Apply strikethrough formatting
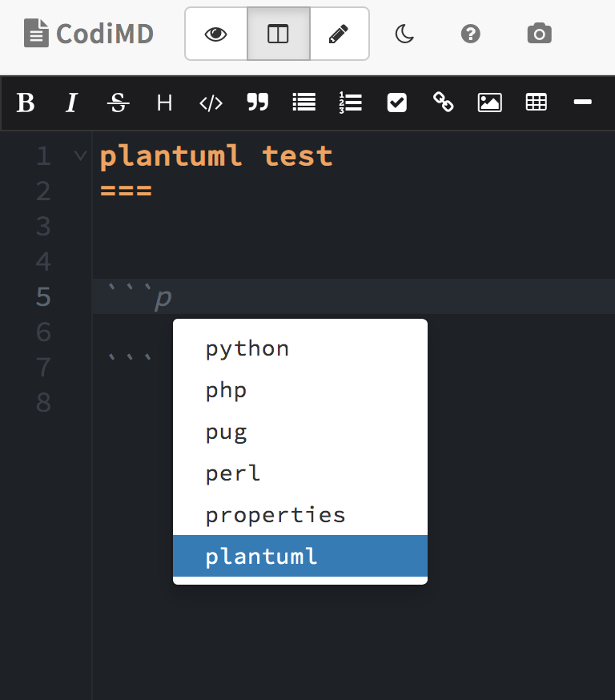This screenshot has height=700, width=615. click(x=118, y=103)
